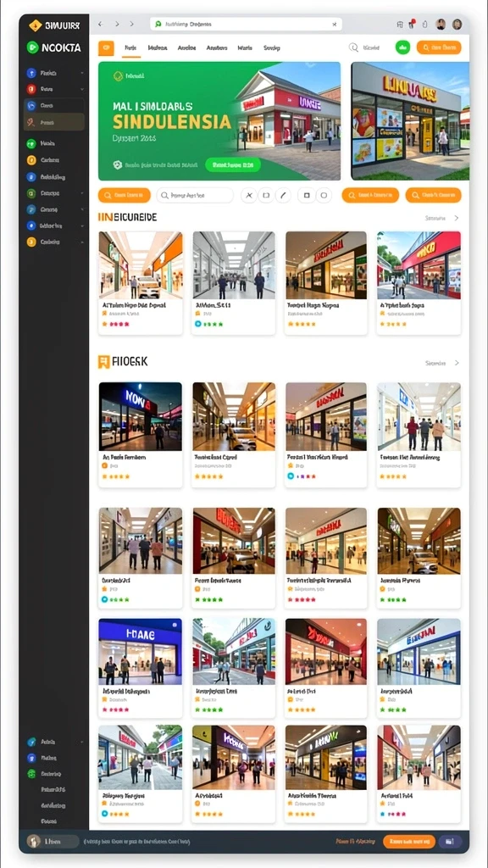The width and height of the screenshot is (488, 868).
Task: Expand the INBICUREIDE section using its right arrow
Action: (x=457, y=218)
